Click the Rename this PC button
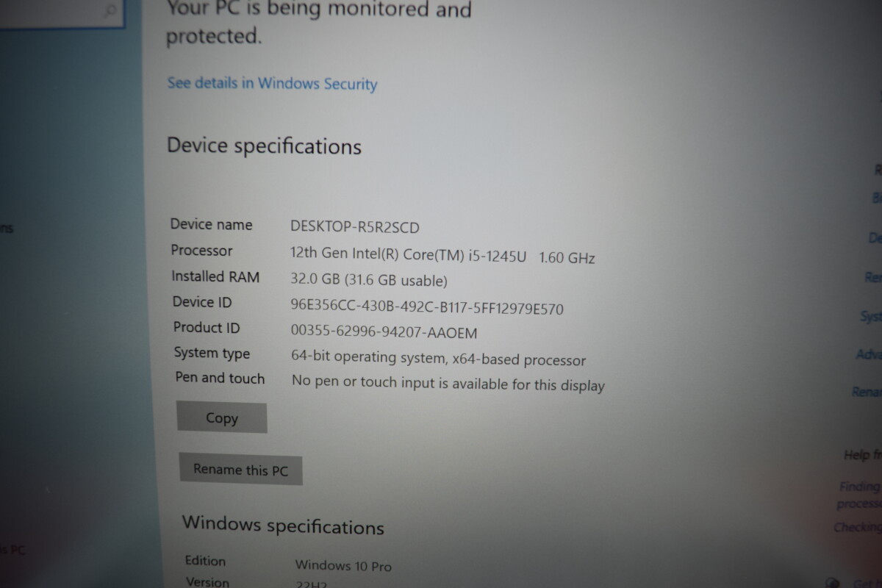The image size is (882, 588). [240, 469]
